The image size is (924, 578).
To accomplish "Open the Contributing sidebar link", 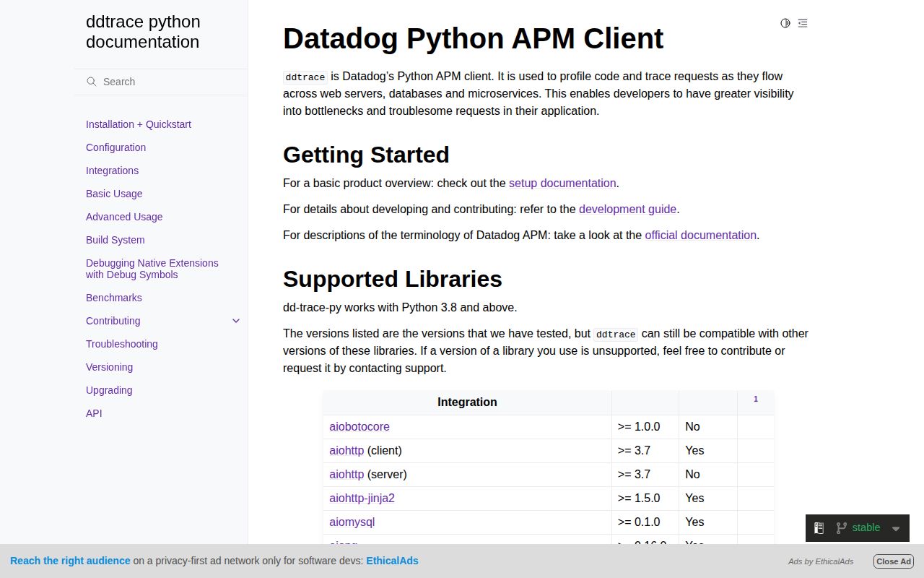I will coord(113,321).
